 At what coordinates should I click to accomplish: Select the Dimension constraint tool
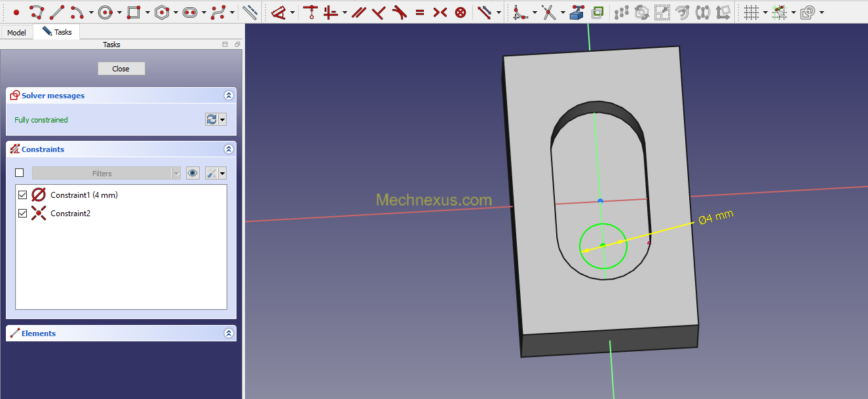point(279,12)
